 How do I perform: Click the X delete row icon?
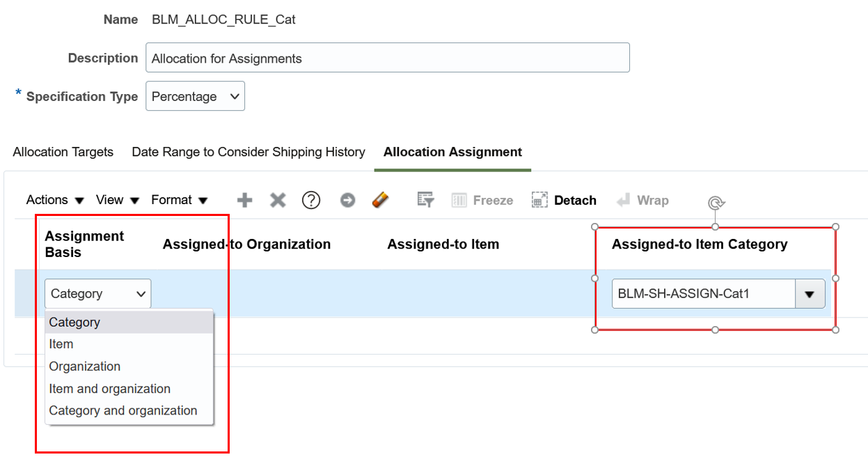[x=278, y=201]
